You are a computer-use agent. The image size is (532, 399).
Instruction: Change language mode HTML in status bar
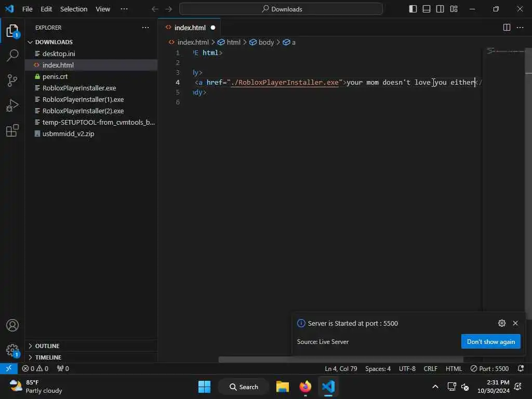pos(454,368)
